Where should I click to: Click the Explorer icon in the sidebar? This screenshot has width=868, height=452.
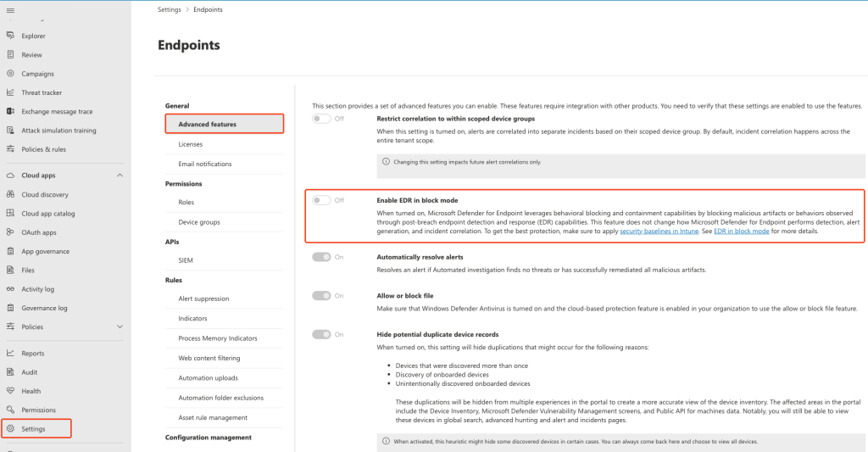pos(11,36)
